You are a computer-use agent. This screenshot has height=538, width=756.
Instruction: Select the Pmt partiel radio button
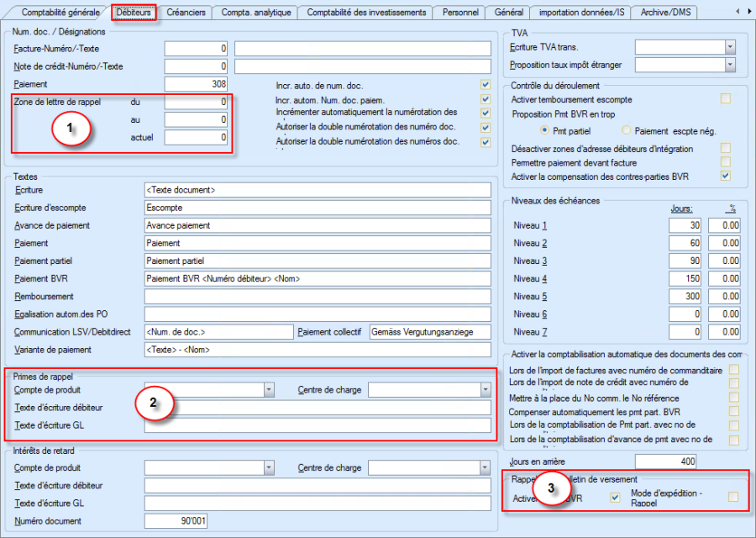(x=544, y=130)
